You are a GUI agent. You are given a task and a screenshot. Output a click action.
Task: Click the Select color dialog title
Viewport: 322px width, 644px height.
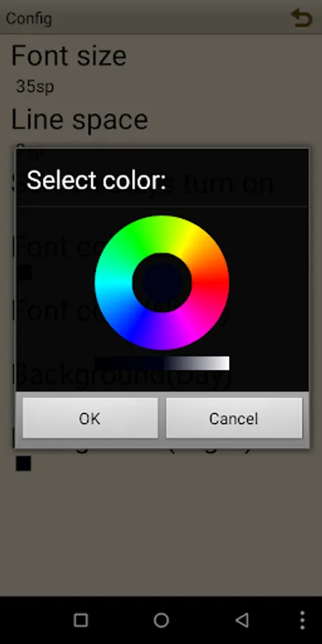click(96, 180)
